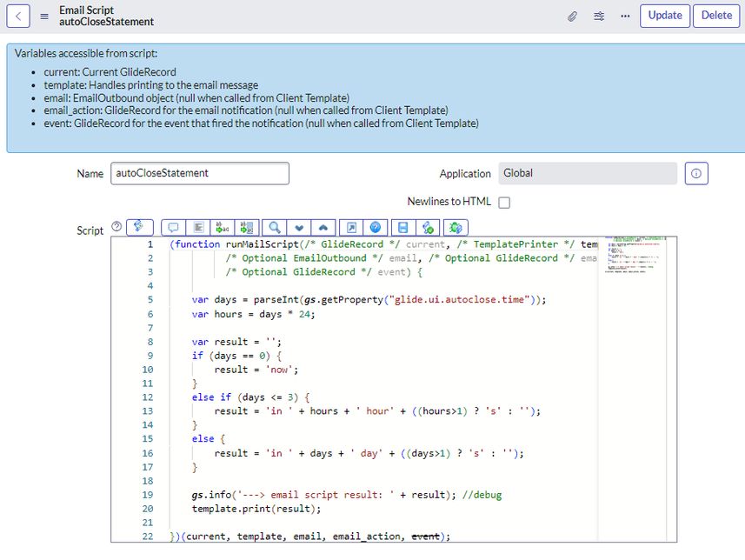Show Application record info icon

coord(696,174)
